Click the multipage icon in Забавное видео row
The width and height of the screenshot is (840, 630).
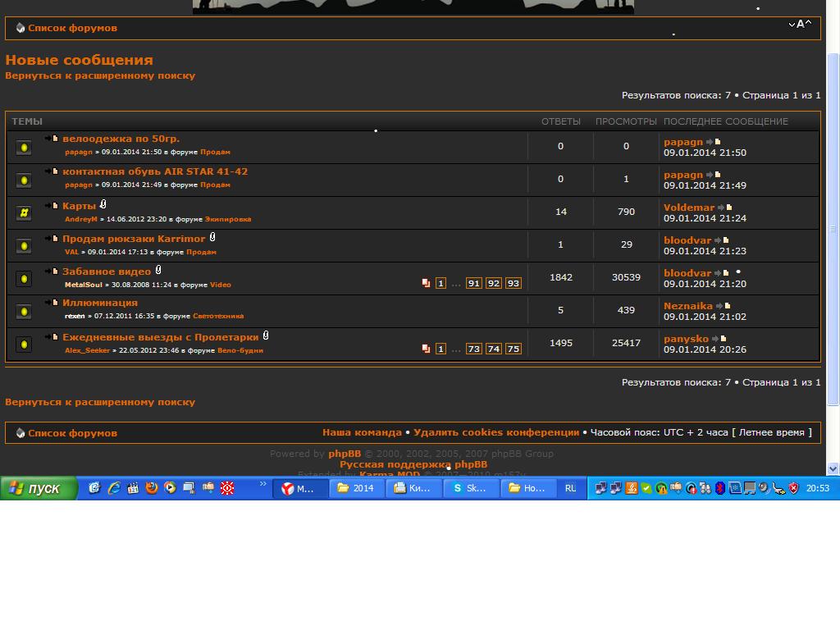tap(426, 283)
